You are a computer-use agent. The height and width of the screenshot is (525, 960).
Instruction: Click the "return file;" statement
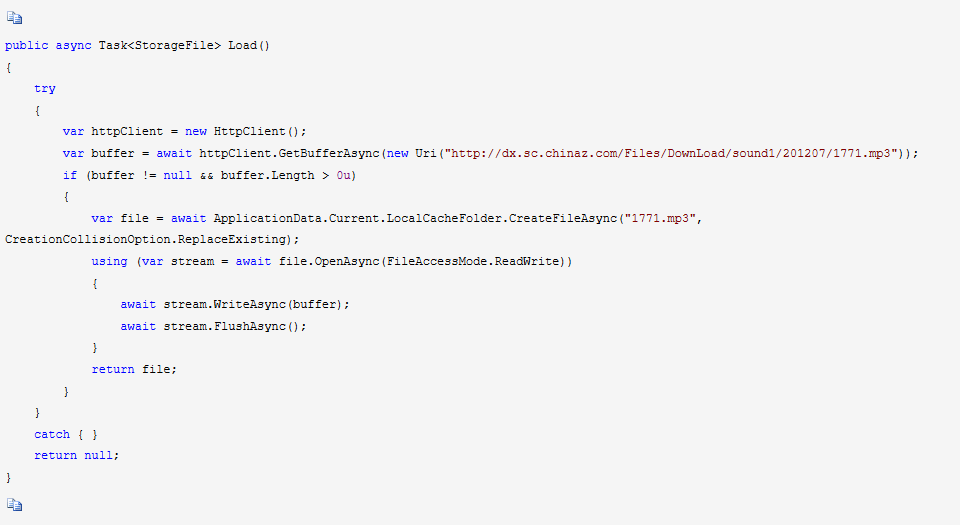pyautogui.click(x=134, y=369)
